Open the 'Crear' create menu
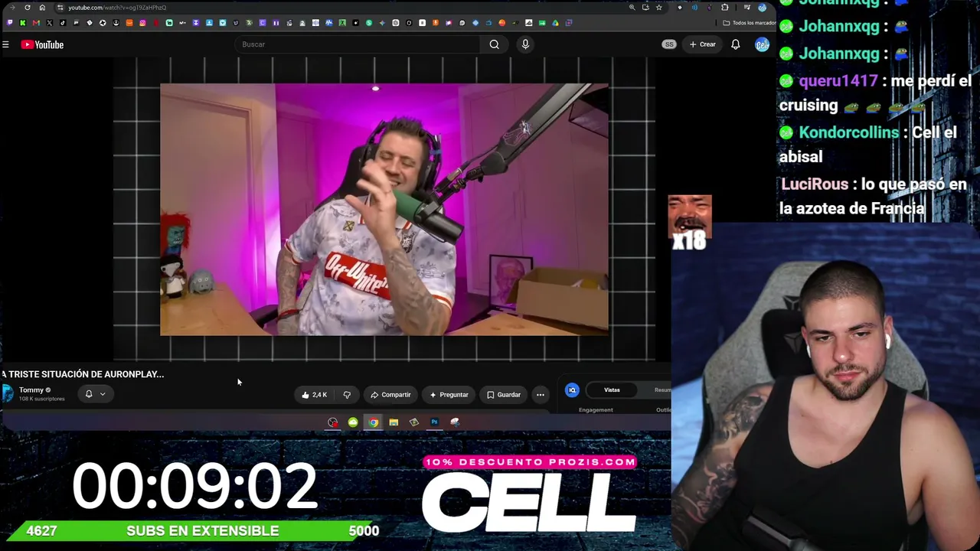 [x=702, y=44]
